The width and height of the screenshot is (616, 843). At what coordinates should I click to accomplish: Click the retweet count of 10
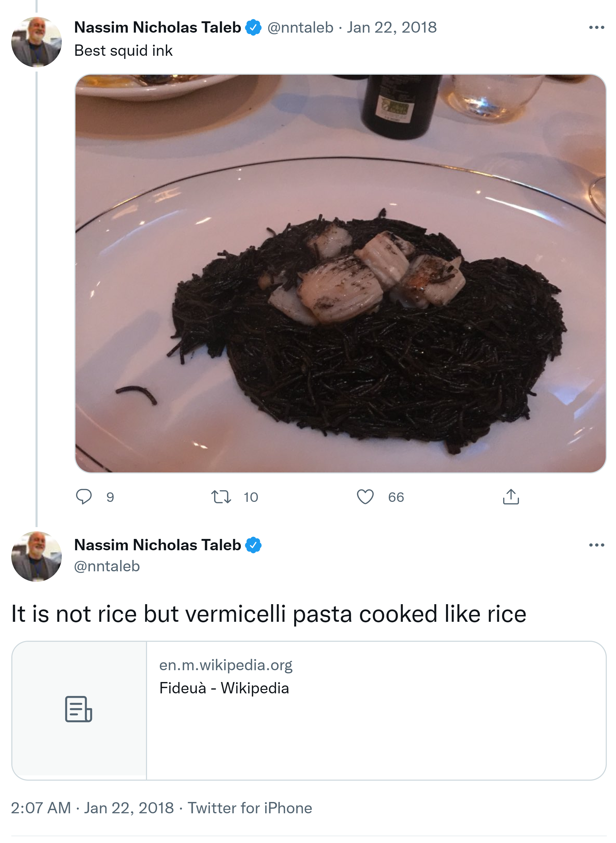coord(251,497)
